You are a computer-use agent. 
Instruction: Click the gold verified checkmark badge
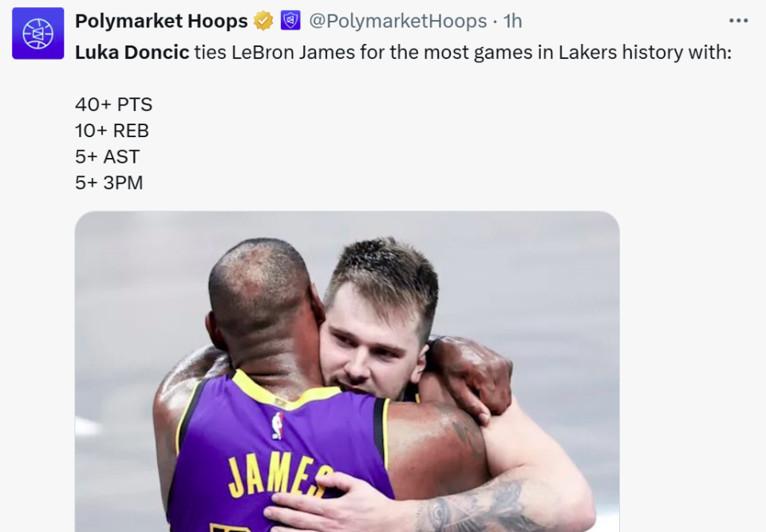(263, 21)
